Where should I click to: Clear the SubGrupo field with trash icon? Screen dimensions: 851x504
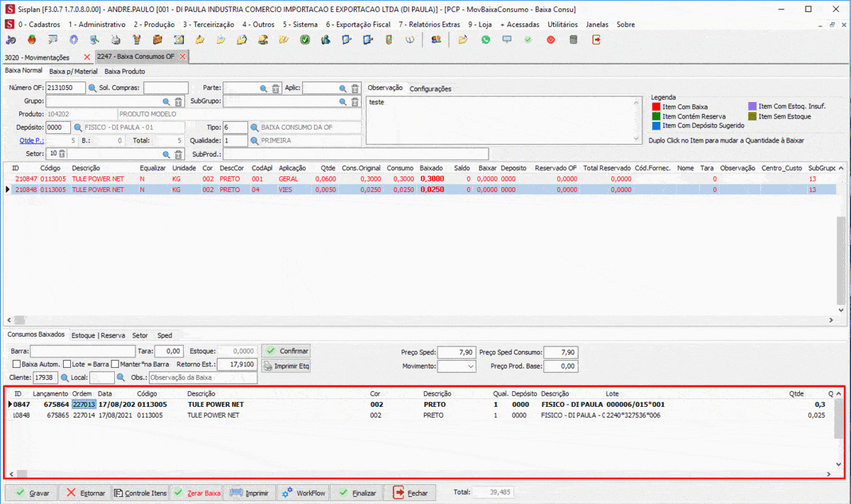click(x=355, y=101)
